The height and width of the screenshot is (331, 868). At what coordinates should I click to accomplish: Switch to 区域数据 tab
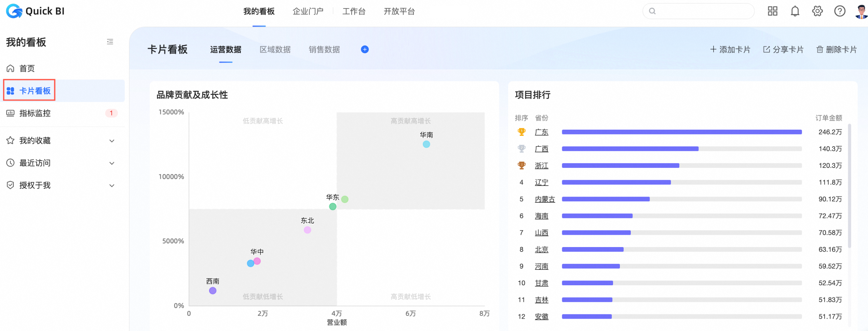(x=275, y=49)
